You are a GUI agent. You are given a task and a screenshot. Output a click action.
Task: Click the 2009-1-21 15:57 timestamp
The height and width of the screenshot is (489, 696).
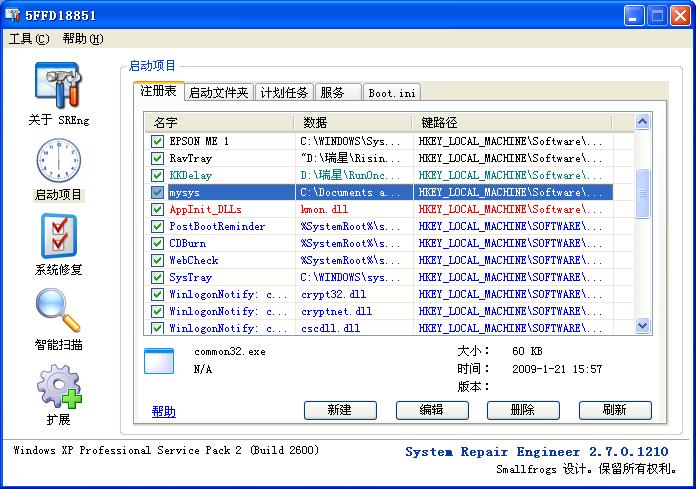tap(557, 369)
